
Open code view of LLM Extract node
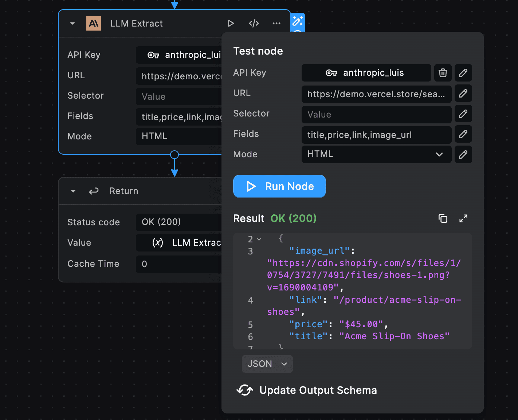click(254, 23)
